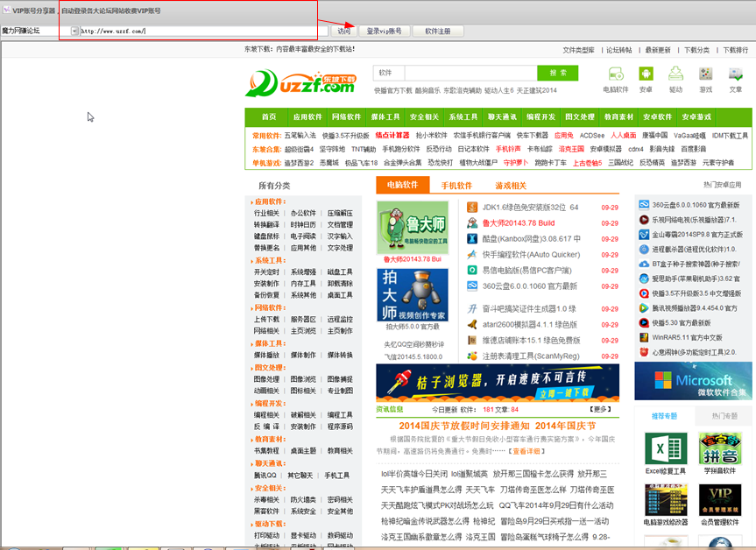Click the Microsoft 微软软件合集 banner
The height and width of the screenshot is (550, 756).
pos(693,381)
